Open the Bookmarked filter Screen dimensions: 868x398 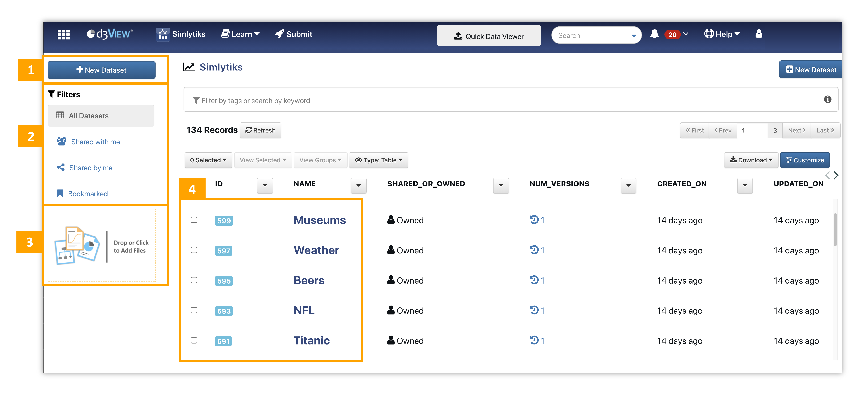[x=88, y=194]
